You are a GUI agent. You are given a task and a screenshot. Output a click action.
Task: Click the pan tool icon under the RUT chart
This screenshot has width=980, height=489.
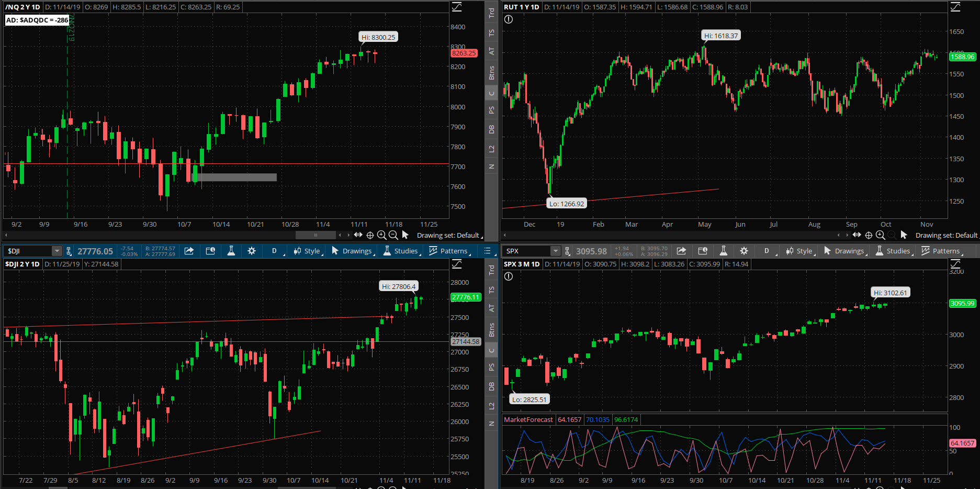(857, 235)
